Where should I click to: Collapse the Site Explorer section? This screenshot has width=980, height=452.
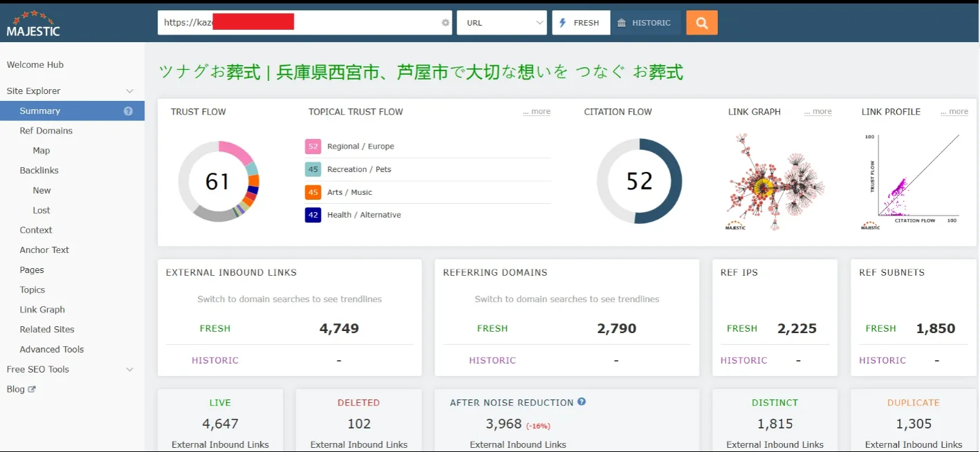[129, 91]
